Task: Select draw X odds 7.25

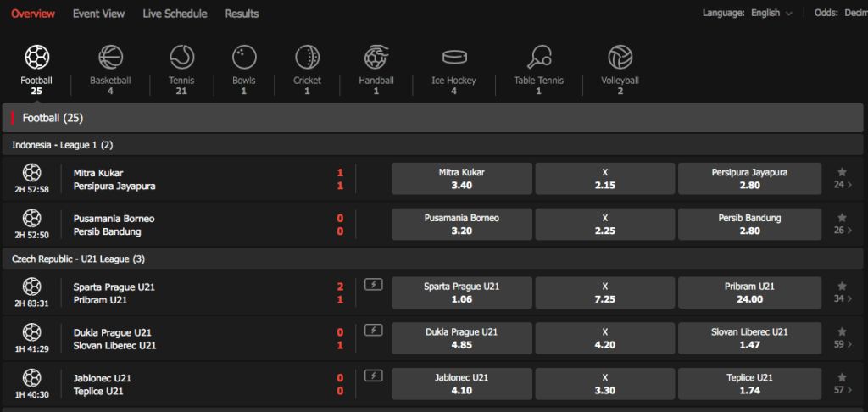Action: coord(605,293)
